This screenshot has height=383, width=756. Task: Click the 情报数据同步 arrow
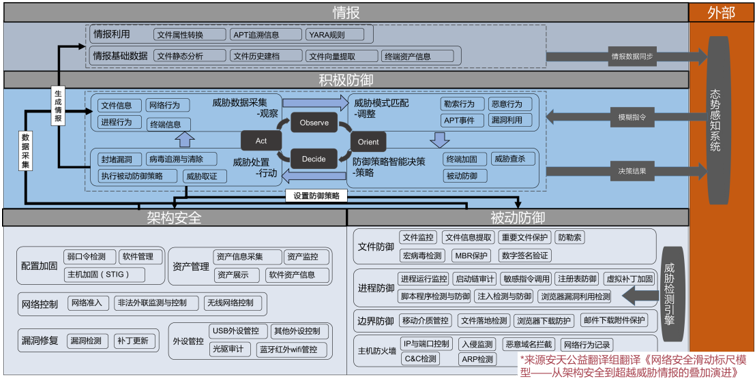tap(627, 56)
